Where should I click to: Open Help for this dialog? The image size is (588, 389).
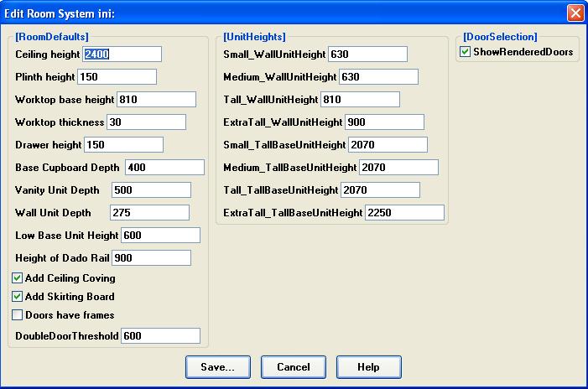coord(368,367)
